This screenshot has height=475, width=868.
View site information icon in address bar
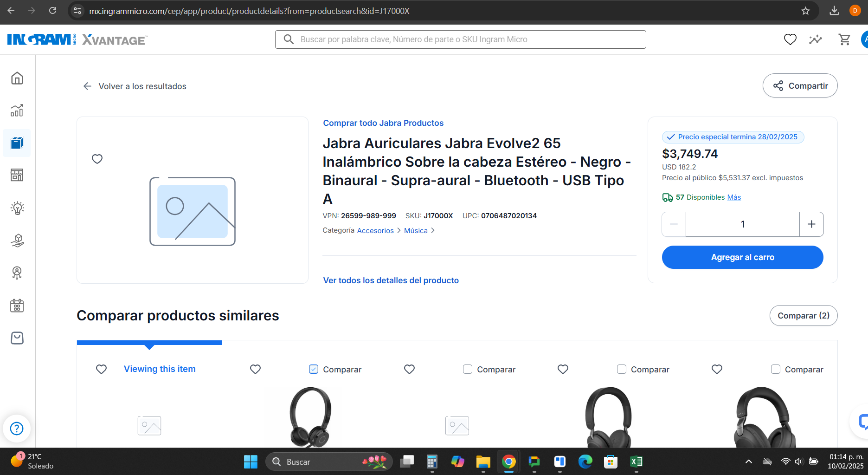[78, 11]
